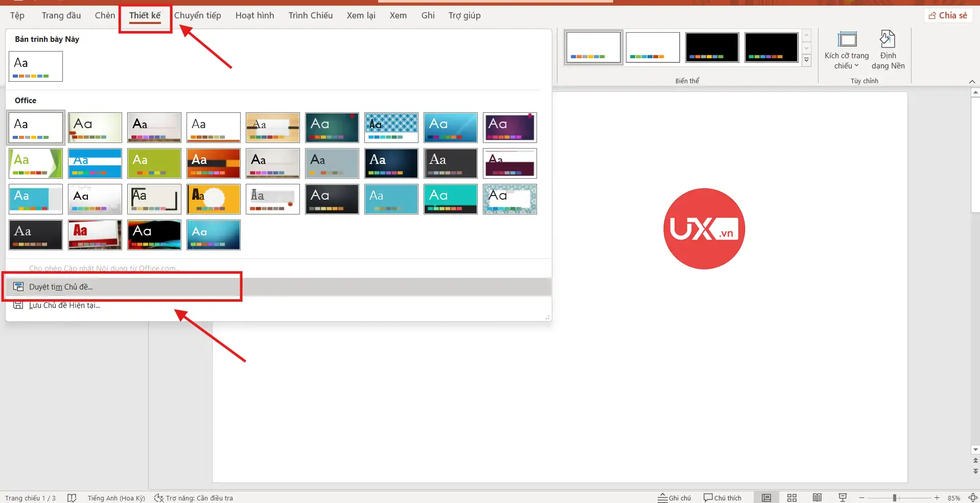
Task: Select Duyệt tìm Chủ đề menu entry
Action: [61, 287]
